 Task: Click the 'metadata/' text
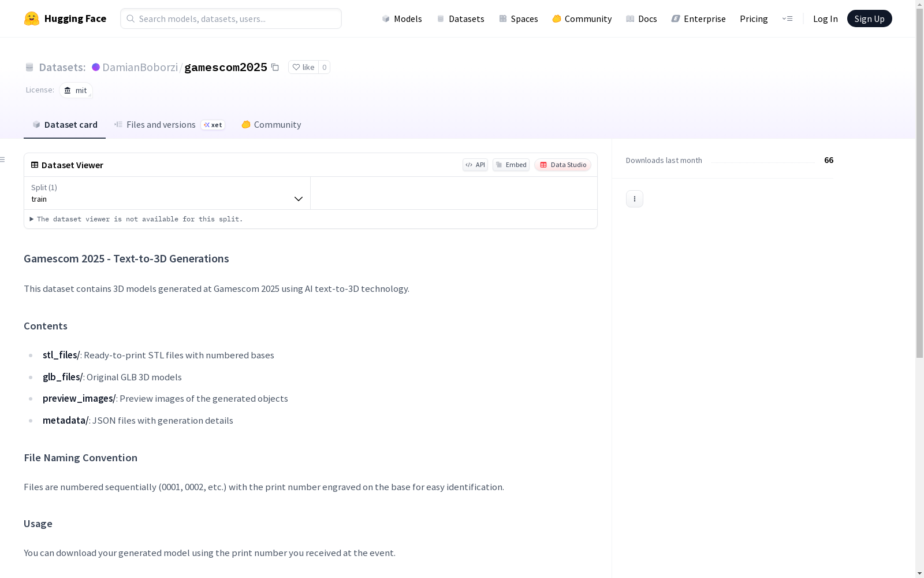pos(65,420)
